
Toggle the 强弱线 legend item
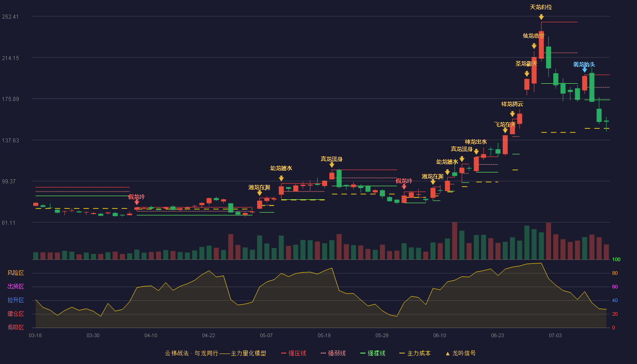pos(333,353)
